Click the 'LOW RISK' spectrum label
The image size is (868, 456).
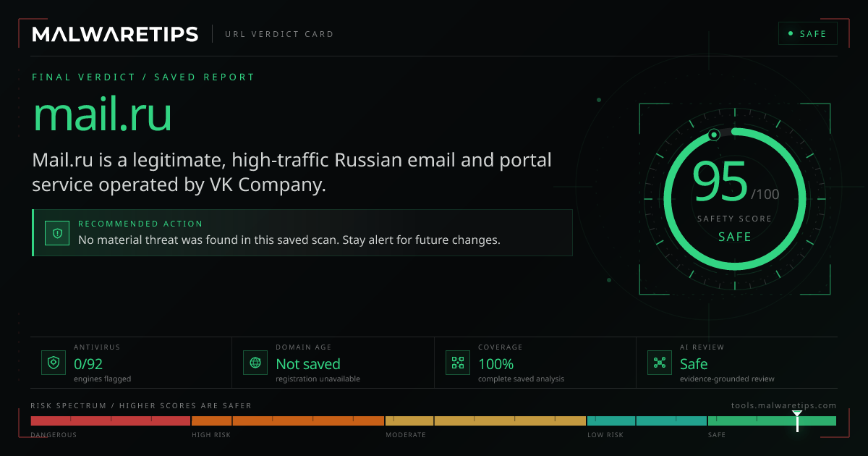point(605,435)
